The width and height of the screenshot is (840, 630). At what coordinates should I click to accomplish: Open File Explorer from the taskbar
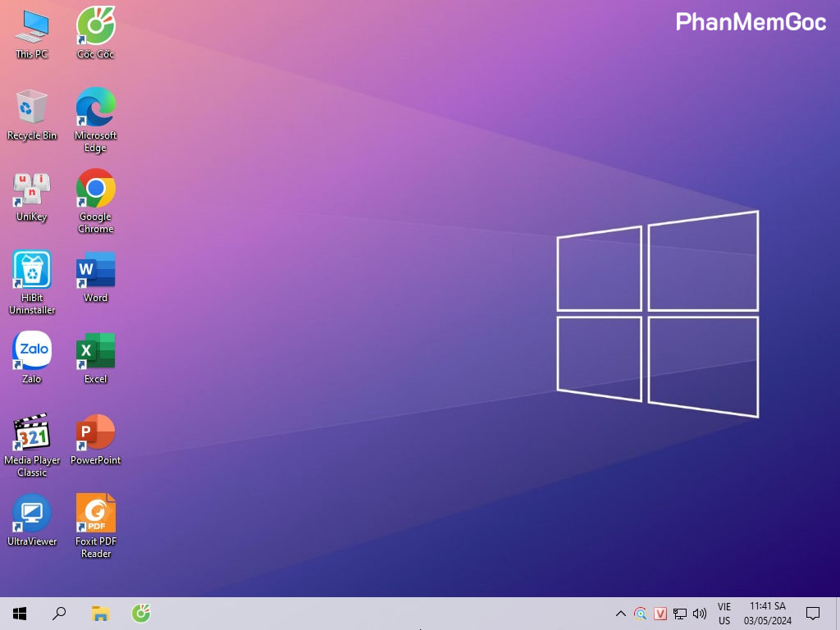100,613
